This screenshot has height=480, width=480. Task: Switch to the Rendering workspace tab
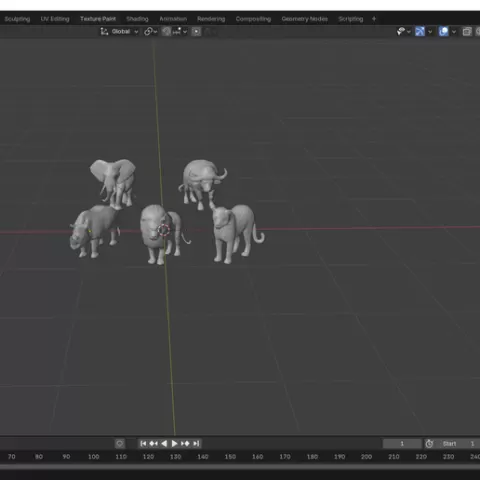coord(211,19)
